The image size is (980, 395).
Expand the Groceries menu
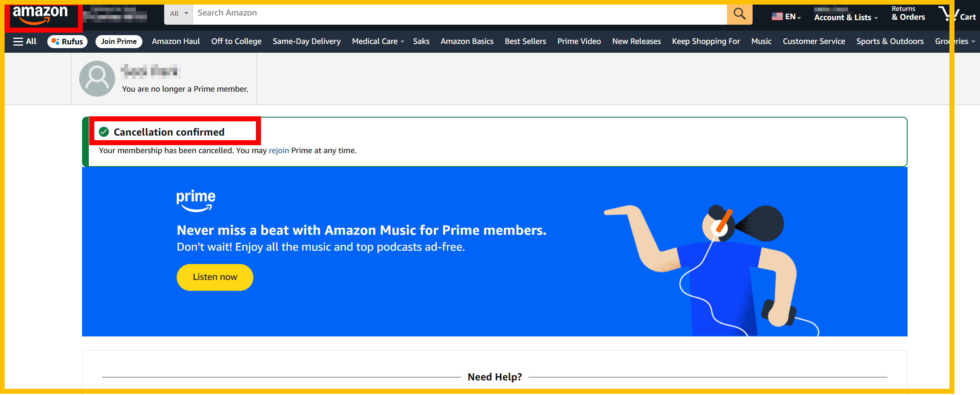pos(955,41)
